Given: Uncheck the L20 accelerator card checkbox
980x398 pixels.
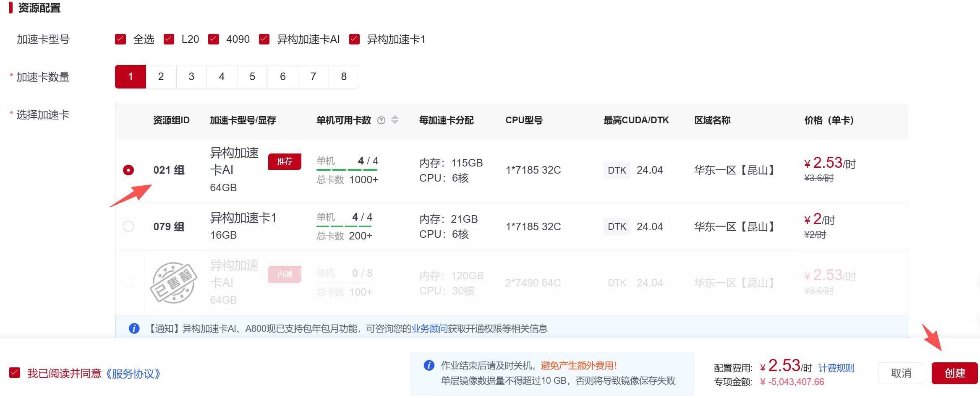Looking at the screenshot, I should (169, 39).
